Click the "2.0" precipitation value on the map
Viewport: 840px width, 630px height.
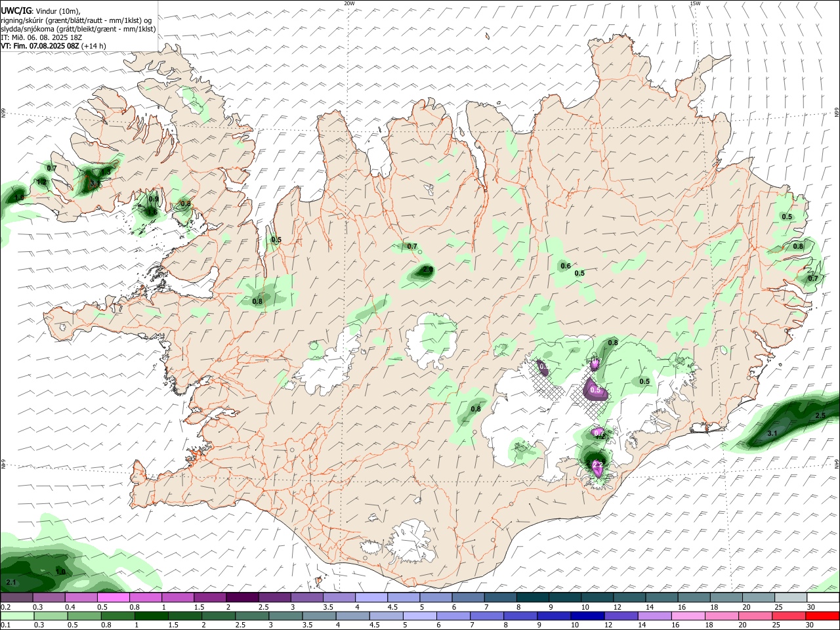(428, 270)
